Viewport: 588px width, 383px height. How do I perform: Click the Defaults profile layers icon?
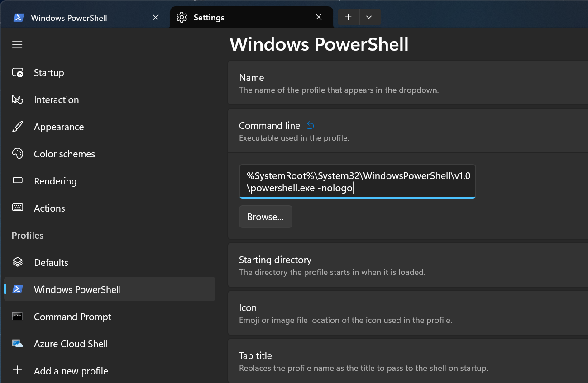(17, 262)
